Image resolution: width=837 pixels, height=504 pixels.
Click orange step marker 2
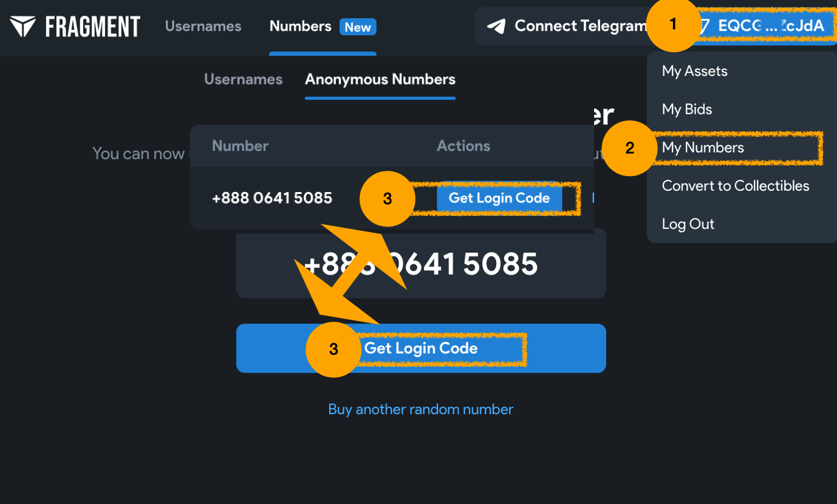[x=630, y=148]
